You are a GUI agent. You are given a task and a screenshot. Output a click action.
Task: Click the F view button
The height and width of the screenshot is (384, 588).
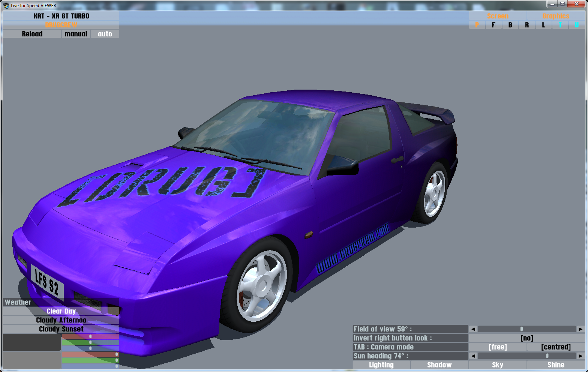(x=493, y=25)
